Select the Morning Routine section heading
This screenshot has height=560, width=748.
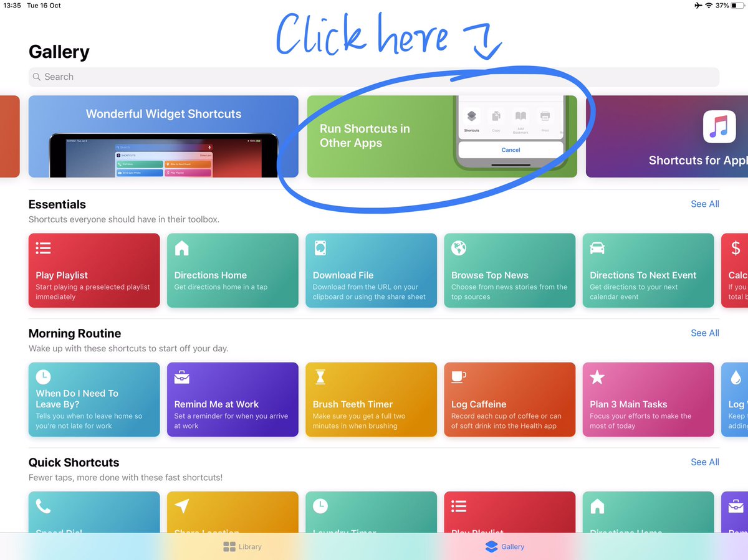[75, 333]
